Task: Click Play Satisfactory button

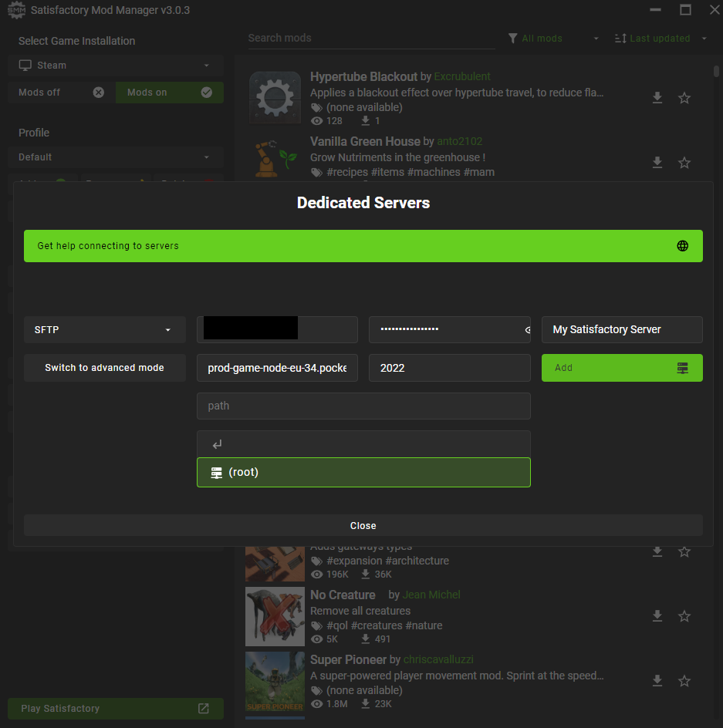Action: click(115, 709)
